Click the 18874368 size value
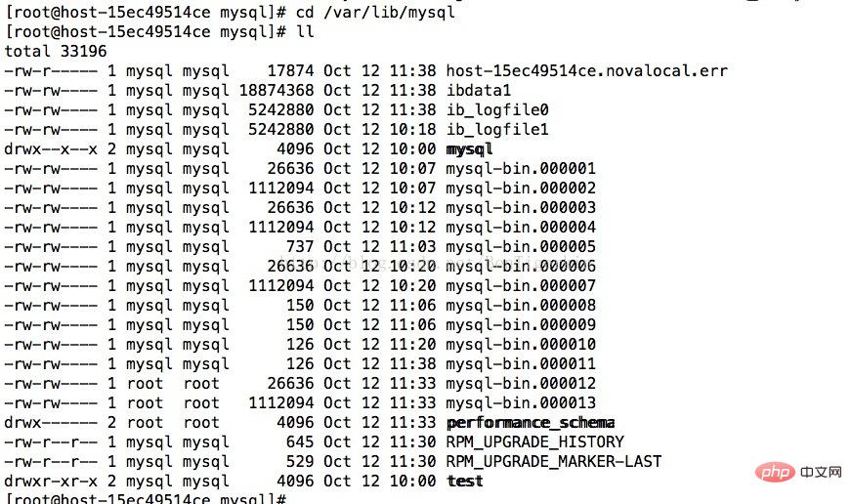 point(277,90)
